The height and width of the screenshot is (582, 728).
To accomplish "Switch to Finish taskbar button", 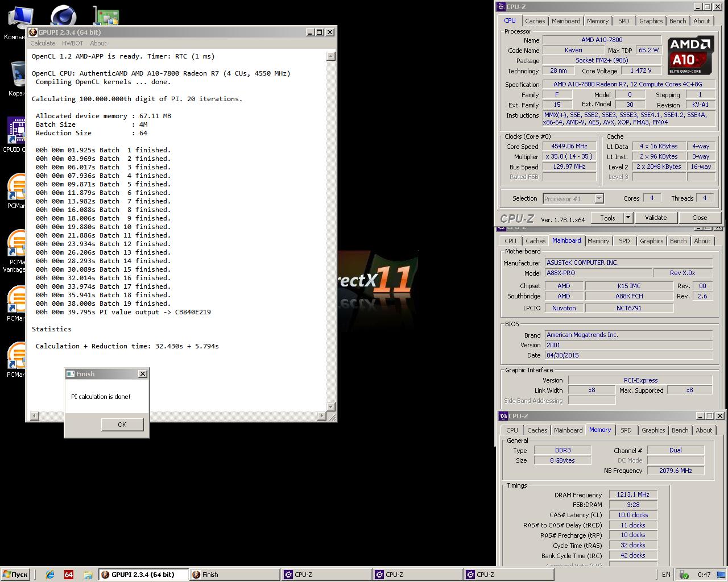I will point(234,575).
